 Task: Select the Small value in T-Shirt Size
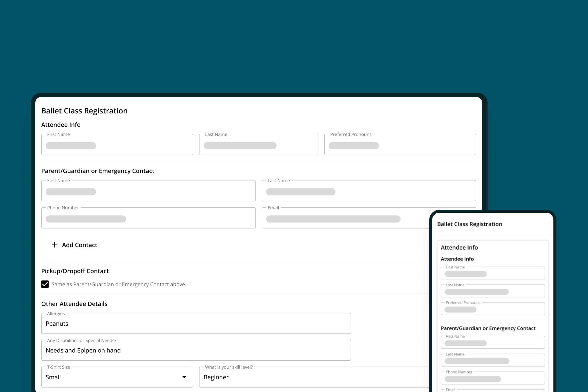(x=53, y=377)
